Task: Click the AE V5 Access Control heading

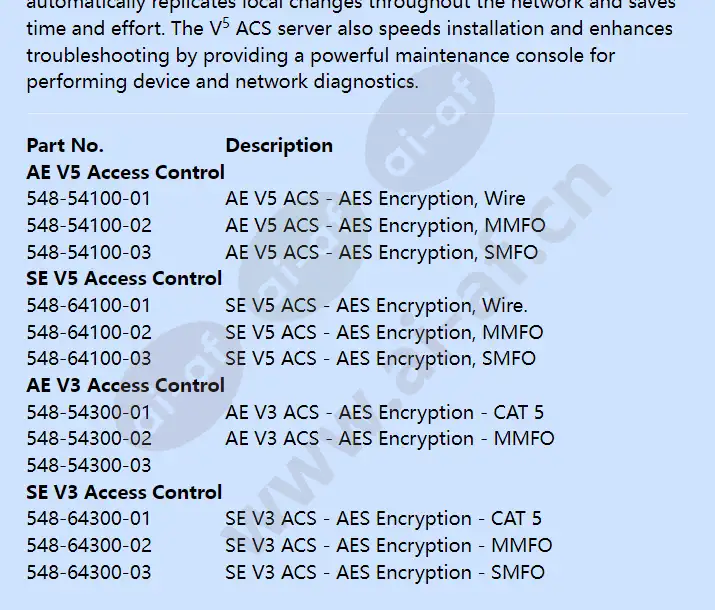Action: (x=125, y=172)
